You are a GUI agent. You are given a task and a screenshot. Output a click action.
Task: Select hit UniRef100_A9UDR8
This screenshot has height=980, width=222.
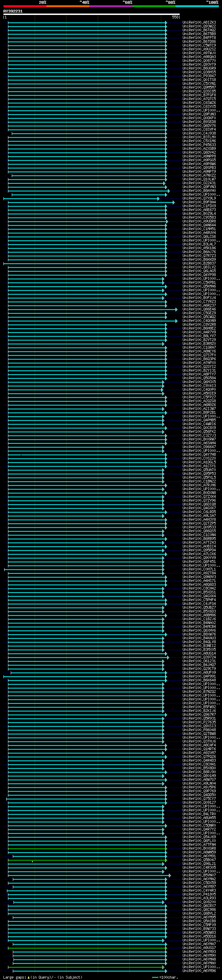pos(199,221)
